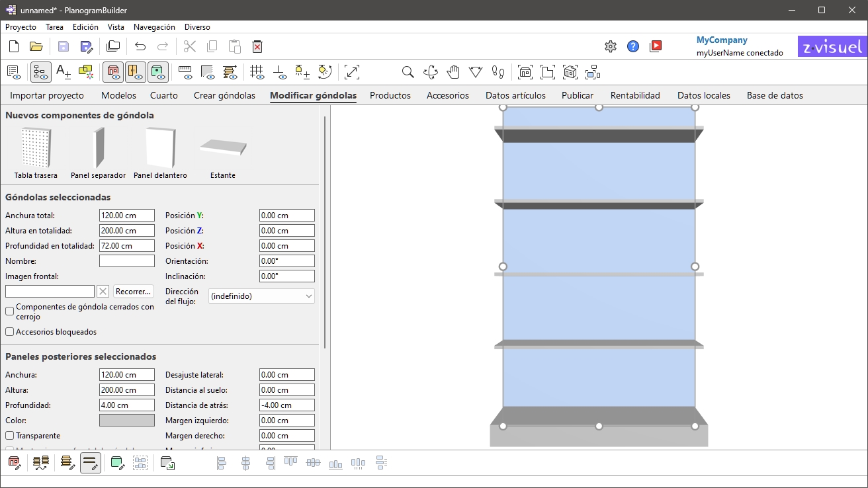Toggle the grid visibility eye icon
This screenshot has width=868, height=488.
(257, 71)
